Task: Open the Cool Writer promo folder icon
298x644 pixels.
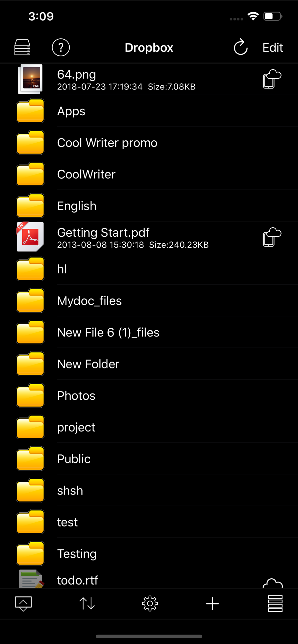Action: [30, 142]
